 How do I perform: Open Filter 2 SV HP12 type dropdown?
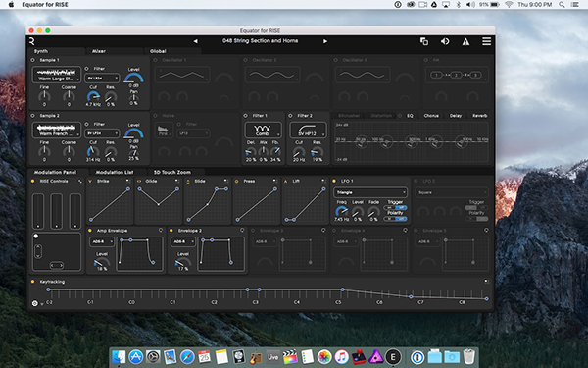click(x=308, y=130)
